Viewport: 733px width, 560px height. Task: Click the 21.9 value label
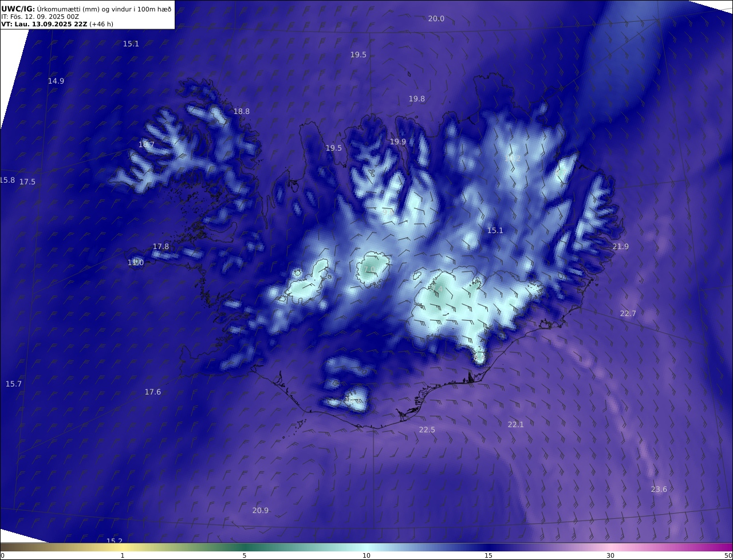[621, 246]
